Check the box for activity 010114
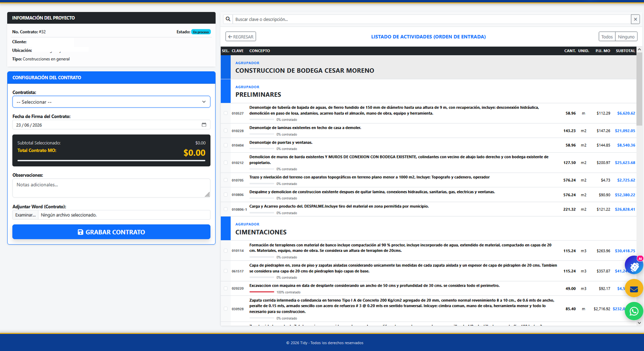This screenshot has height=351, width=644. (226, 251)
